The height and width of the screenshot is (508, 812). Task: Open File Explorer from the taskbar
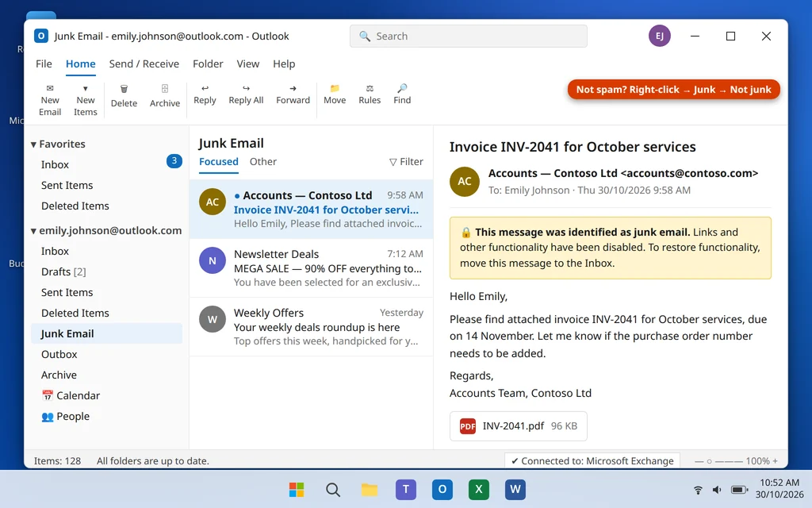click(370, 489)
